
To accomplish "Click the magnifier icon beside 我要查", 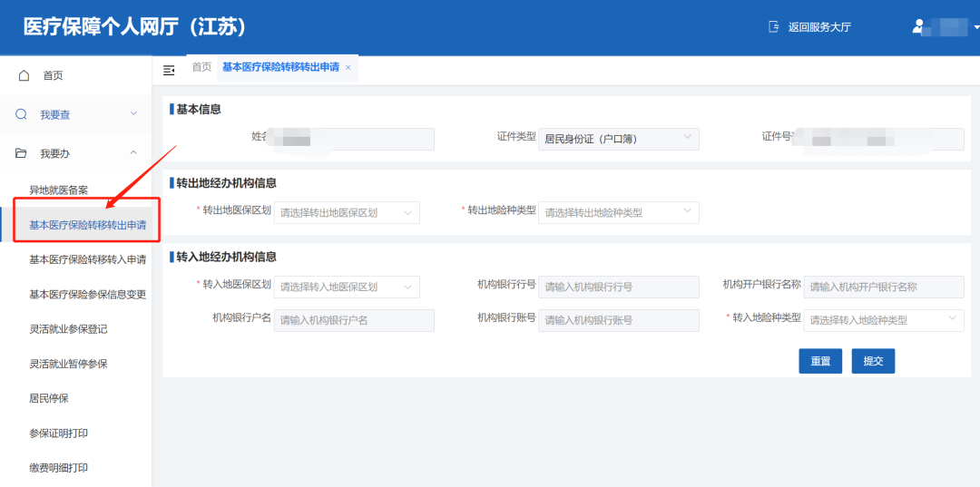I will click(x=22, y=114).
